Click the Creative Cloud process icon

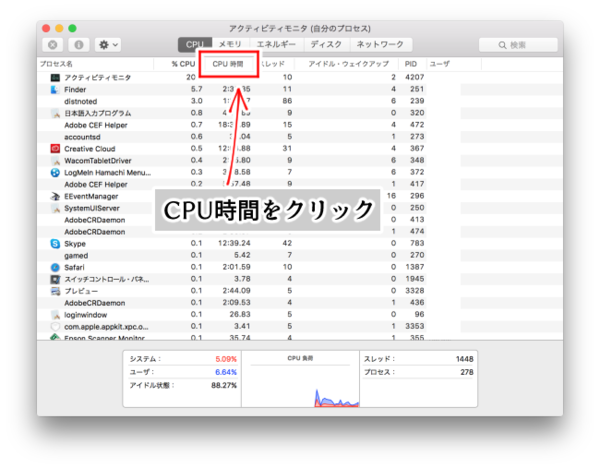click(x=55, y=149)
